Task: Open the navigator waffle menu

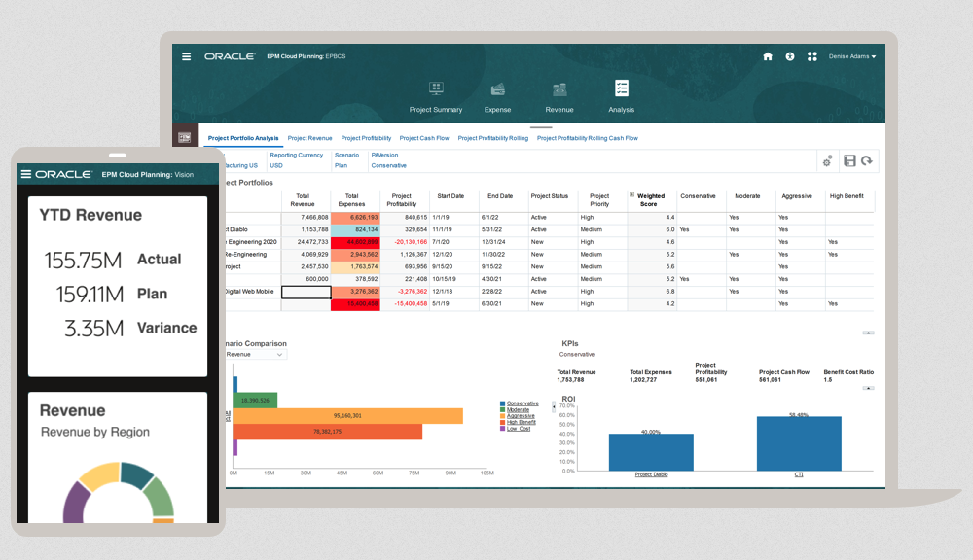Action: pyautogui.click(x=812, y=56)
